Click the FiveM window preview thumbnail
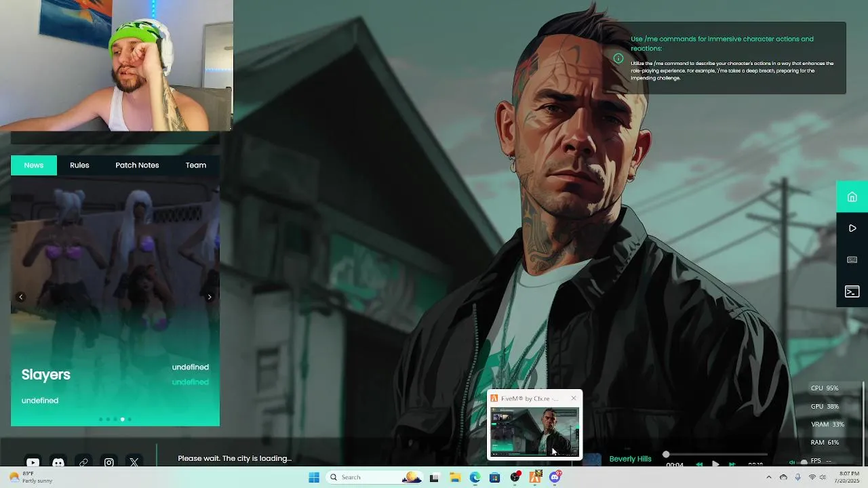 point(534,432)
